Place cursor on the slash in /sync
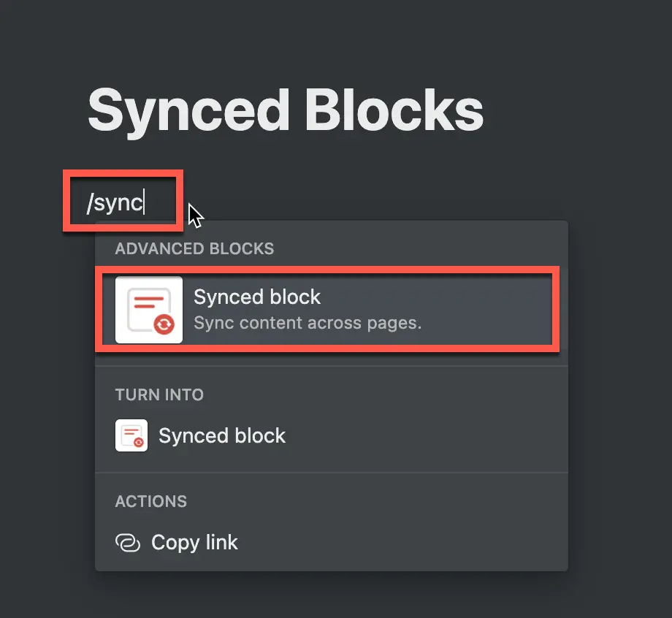 click(90, 202)
